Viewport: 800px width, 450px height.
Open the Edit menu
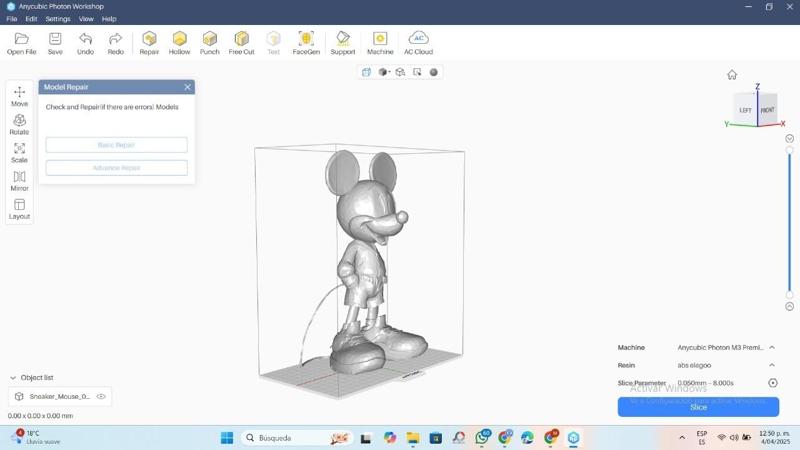(31, 19)
